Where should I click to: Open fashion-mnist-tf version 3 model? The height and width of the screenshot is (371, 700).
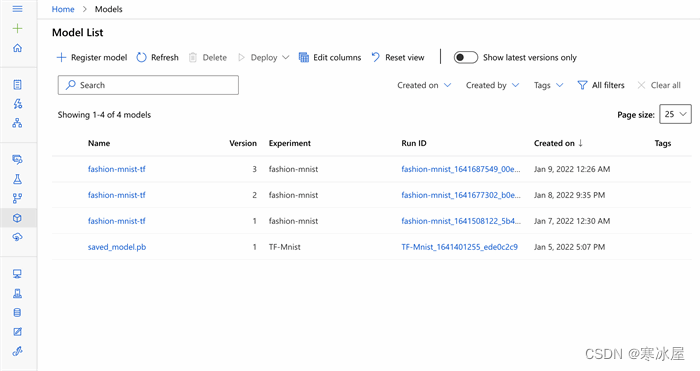click(x=117, y=169)
